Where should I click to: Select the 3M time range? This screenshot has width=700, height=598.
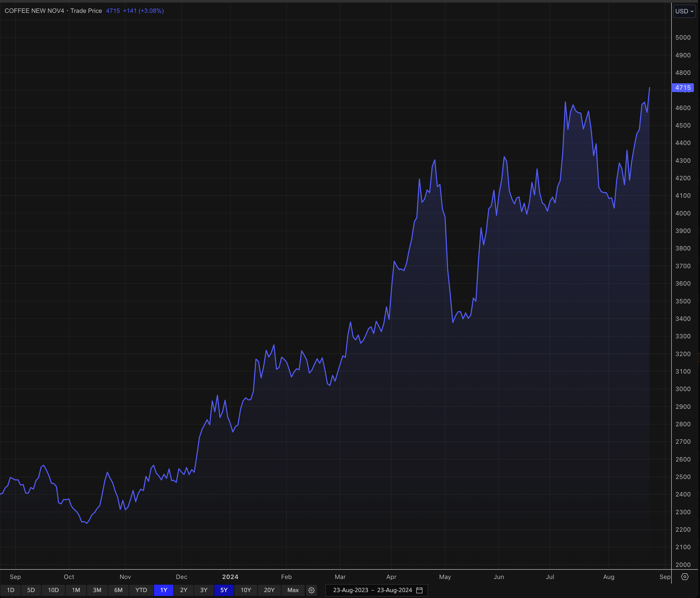click(x=97, y=590)
